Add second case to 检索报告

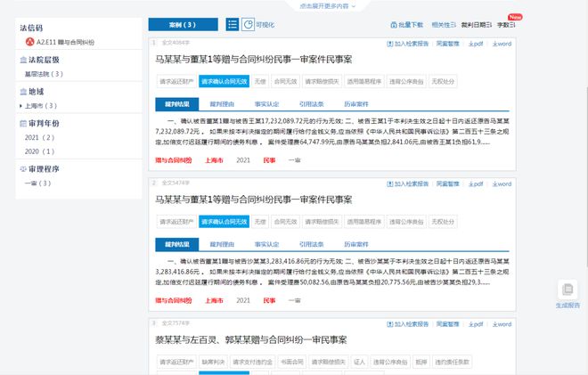[x=408, y=184]
